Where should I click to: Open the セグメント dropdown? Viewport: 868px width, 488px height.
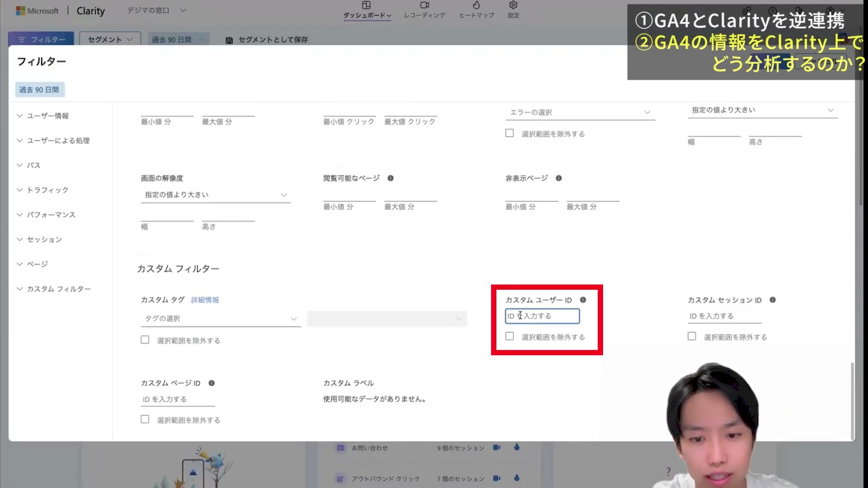pyautogui.click(x=110, y=39)
